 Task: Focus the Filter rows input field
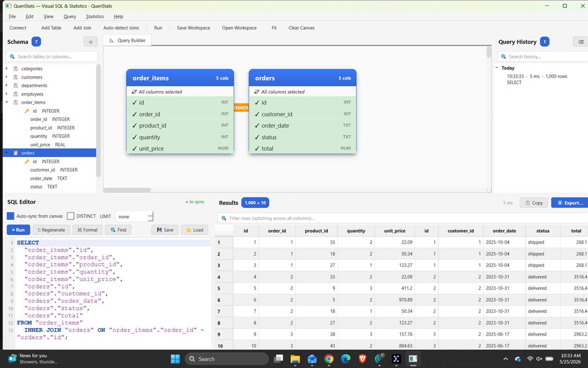[403, 218]
